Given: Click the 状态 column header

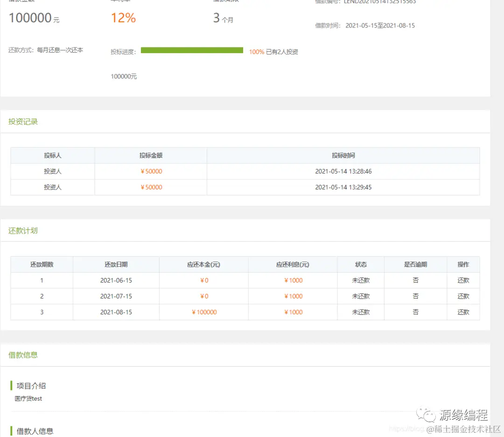Looking at the screenshot, I should (x=361, y=264).
